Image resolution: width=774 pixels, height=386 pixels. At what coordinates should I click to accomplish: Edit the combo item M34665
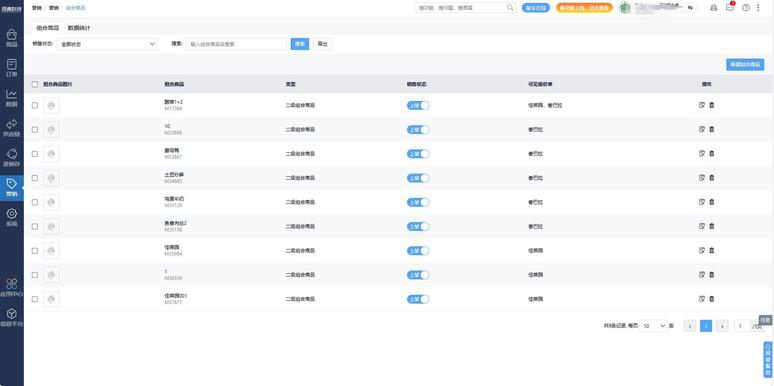(x=702, y=178)
